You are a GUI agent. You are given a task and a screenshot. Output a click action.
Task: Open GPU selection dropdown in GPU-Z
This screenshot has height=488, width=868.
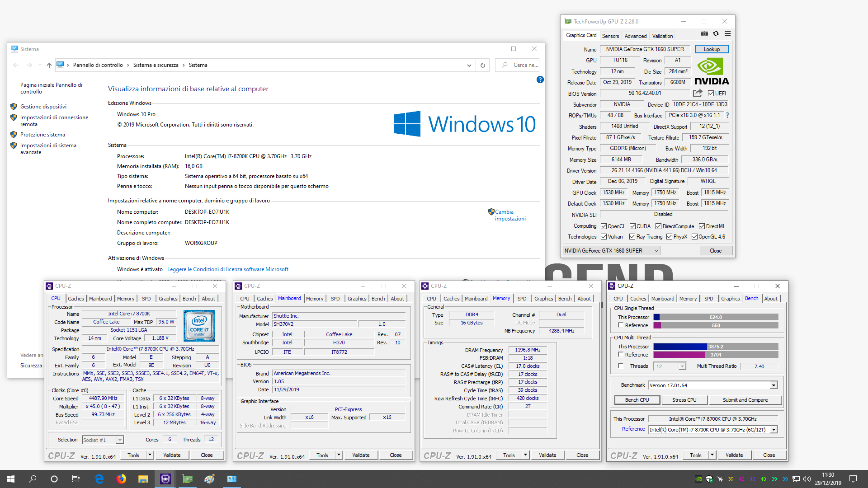tap(612, 251)
